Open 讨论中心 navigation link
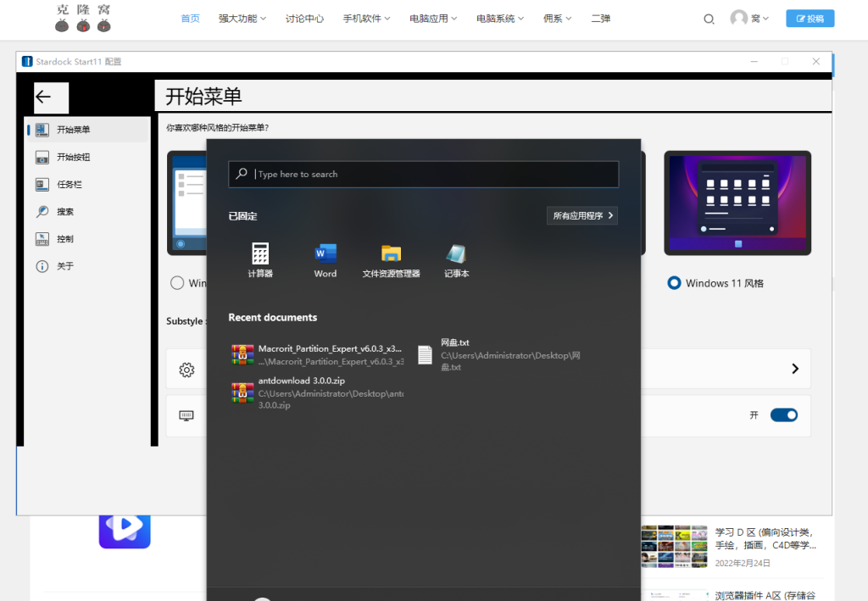The height and width of the screenshot is (601, 868). pos(304,19)
